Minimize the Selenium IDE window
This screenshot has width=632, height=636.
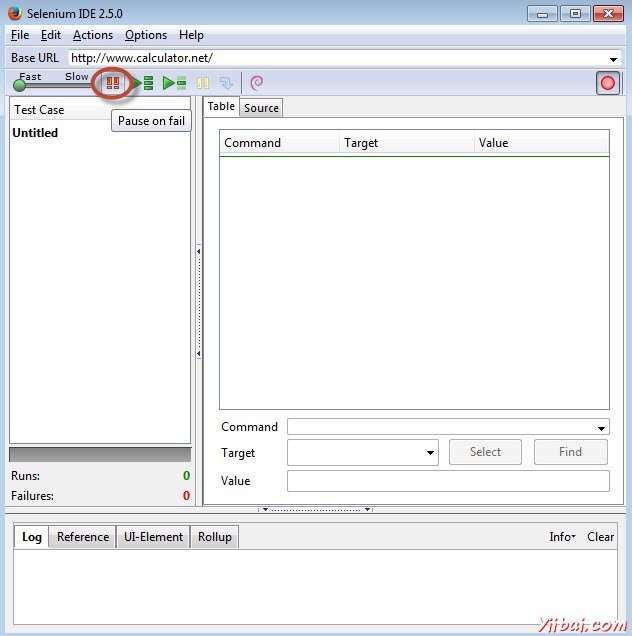(x=542, y=14)
